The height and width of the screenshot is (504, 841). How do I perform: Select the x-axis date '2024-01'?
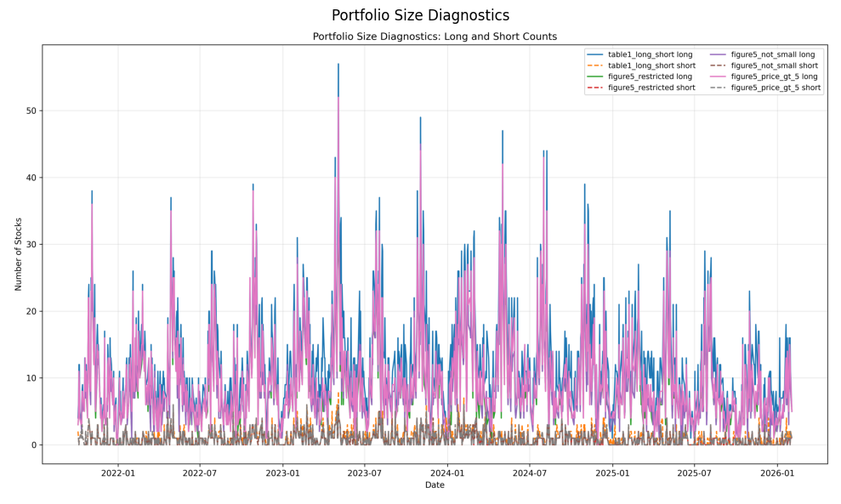447,473
